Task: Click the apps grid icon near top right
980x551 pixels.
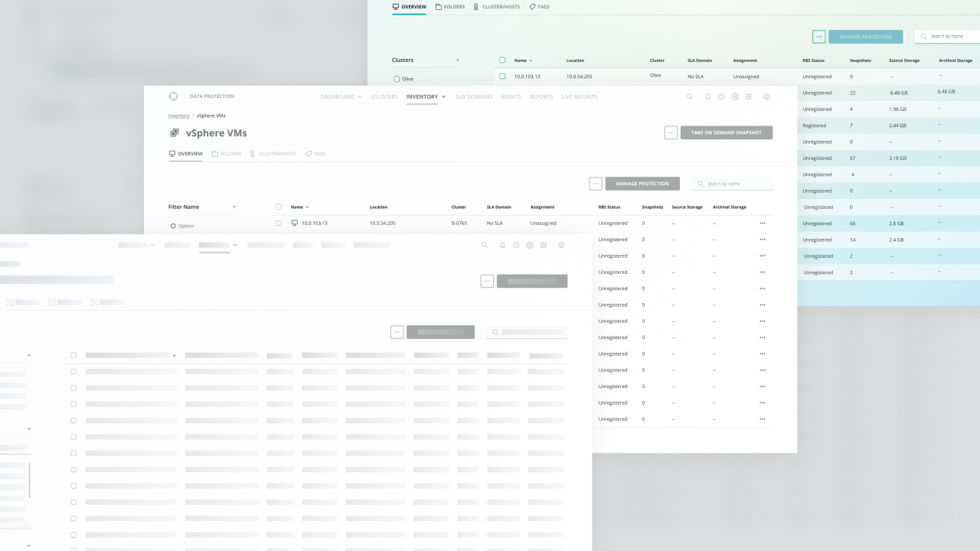Action: click(x=749, y=96)
